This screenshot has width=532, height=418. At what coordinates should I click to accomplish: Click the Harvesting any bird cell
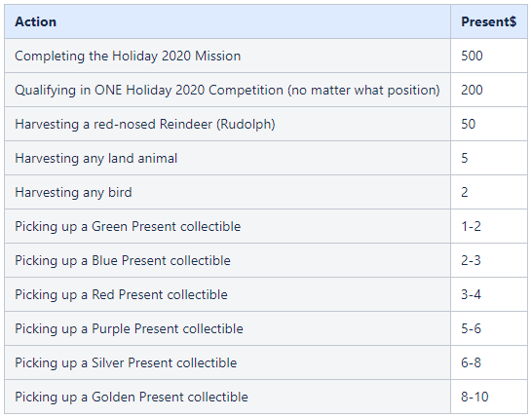pyautogui.click(x=227, y=192)
